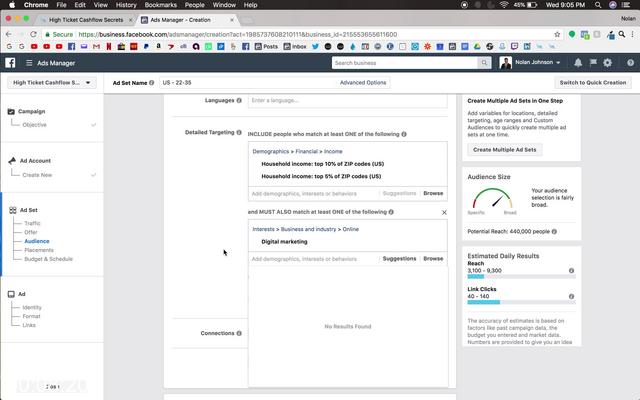Bookmark page with the star icon
Image resolution: width=640 pixels, height=400 pixels.
[x=557, y=34]
